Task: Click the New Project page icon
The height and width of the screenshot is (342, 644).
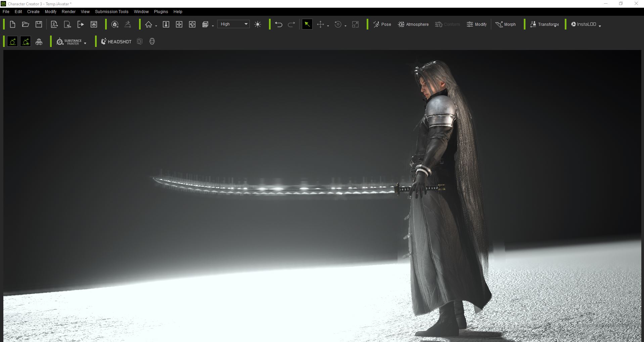Action: pos(12,24)
